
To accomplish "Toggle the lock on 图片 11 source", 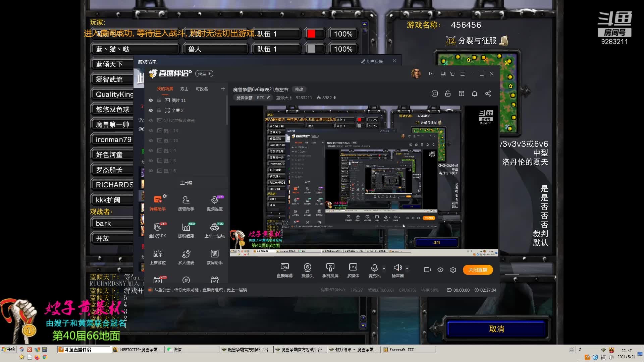I will [x=159, y=100].
